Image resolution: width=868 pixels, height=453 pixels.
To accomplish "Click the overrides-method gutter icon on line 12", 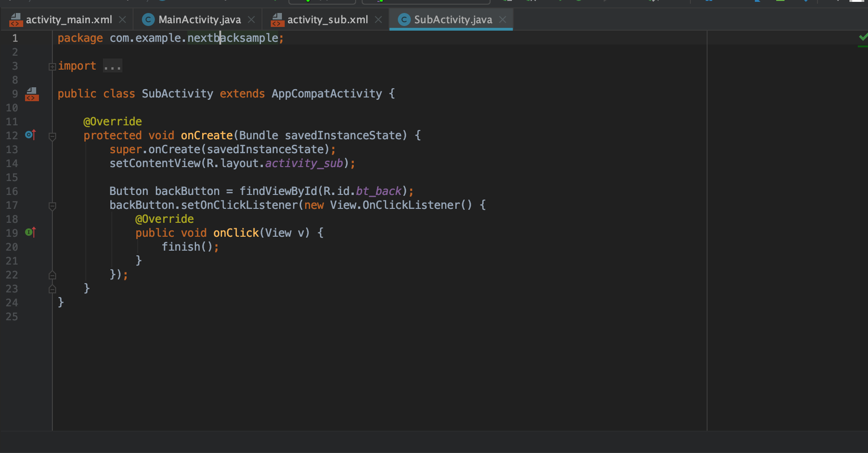I will pos(30,135).
